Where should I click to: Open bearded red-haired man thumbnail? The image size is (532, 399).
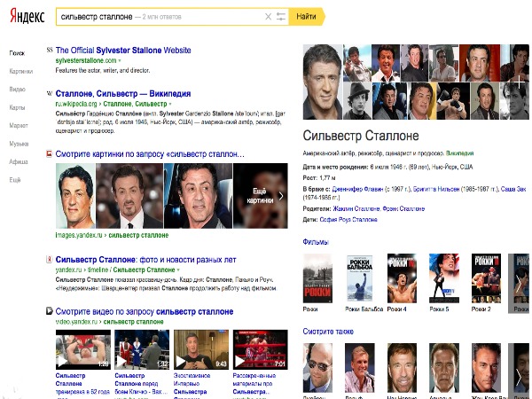click(402, 368)
